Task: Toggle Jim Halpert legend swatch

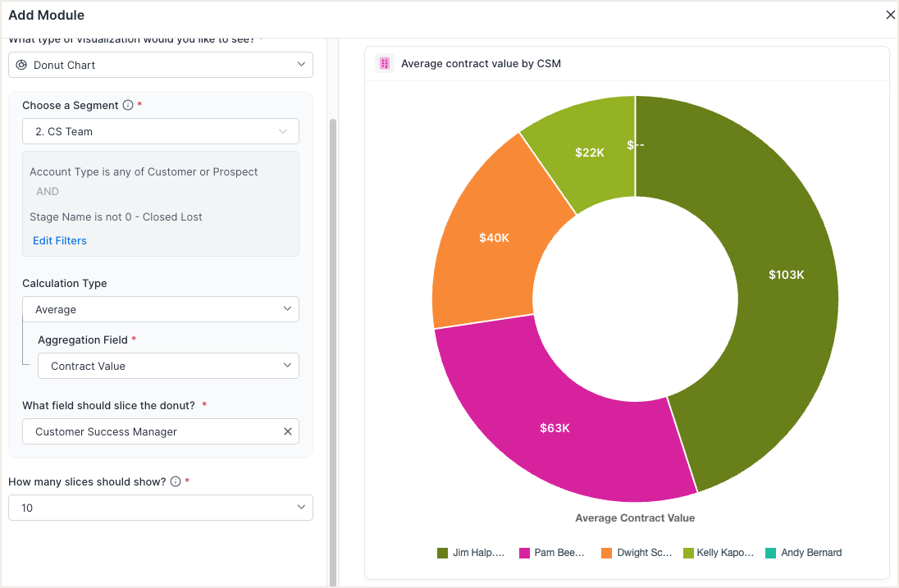Action: coord(443,553)
